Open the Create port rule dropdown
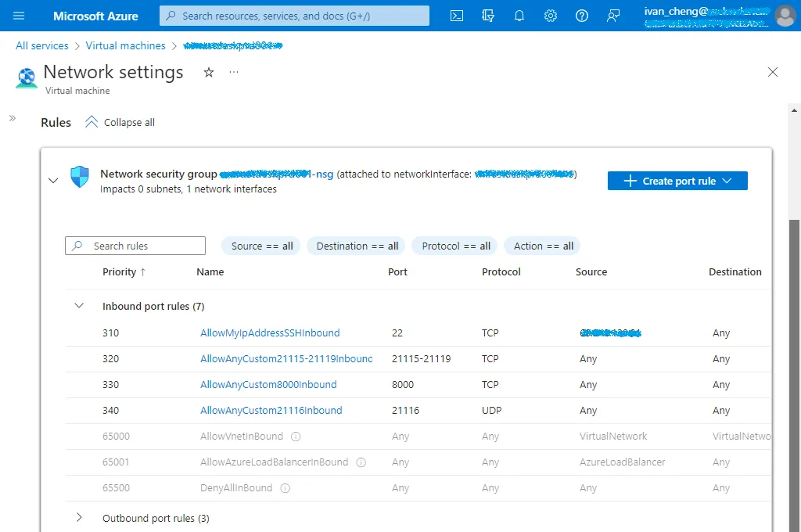801x532 pixels. [x=677, y=181]
